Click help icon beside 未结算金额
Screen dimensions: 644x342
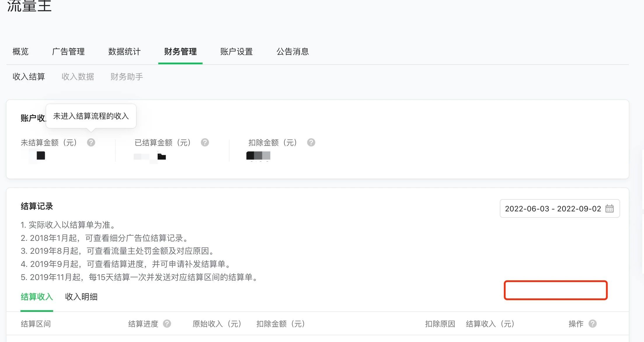point(91,142)
